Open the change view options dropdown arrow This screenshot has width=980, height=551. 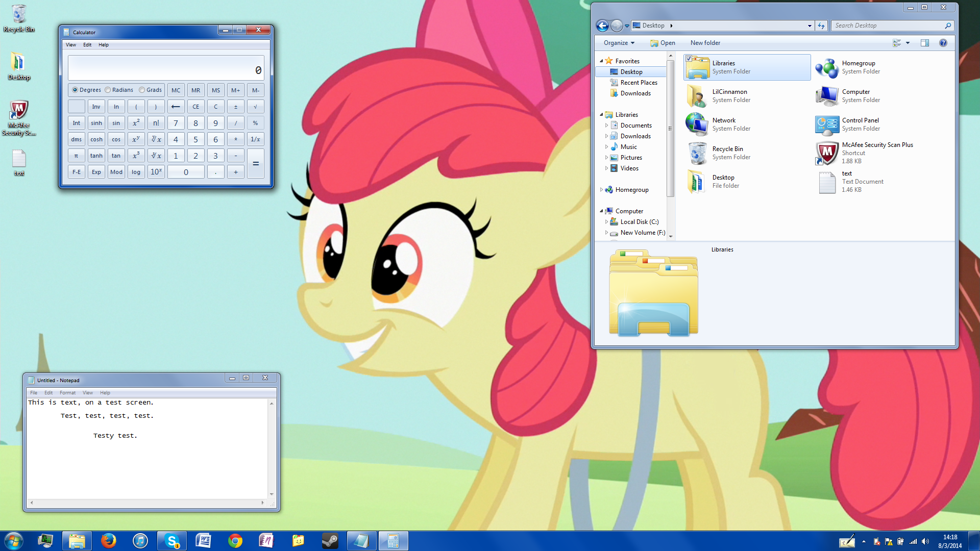908,43
